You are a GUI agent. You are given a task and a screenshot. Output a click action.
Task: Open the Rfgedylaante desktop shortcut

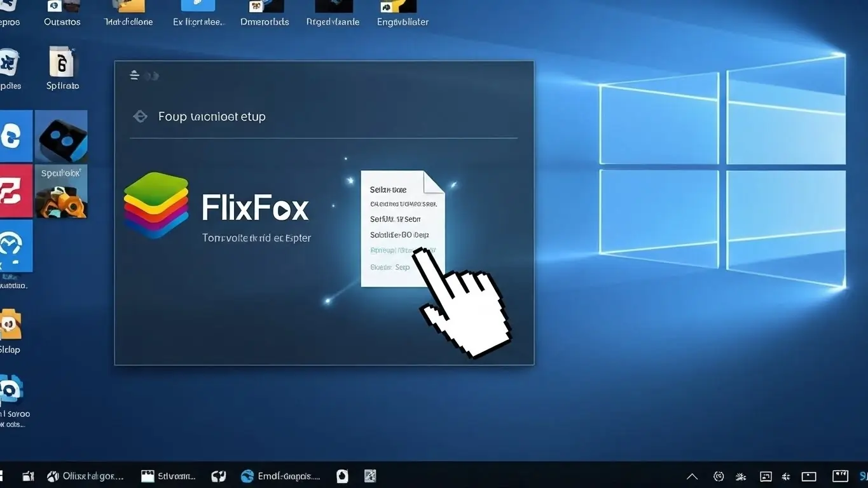pos(333,14)
